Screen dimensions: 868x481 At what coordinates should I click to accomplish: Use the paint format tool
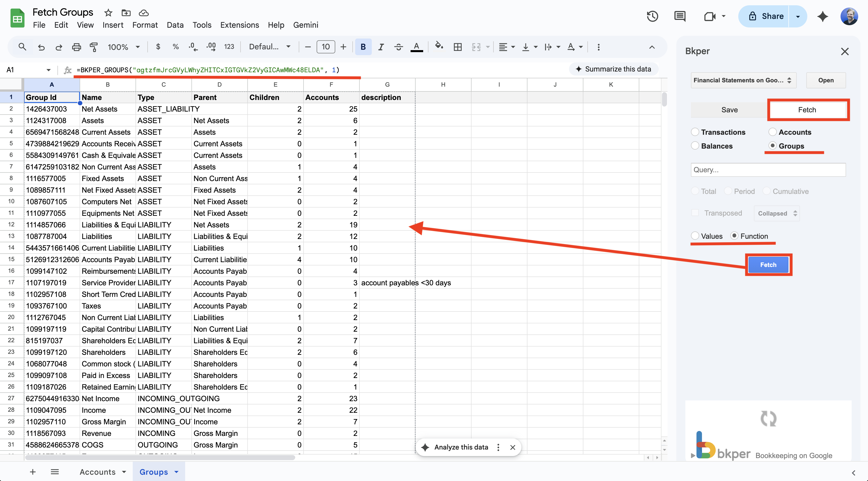pyautogui.click(x=94, y=47)
